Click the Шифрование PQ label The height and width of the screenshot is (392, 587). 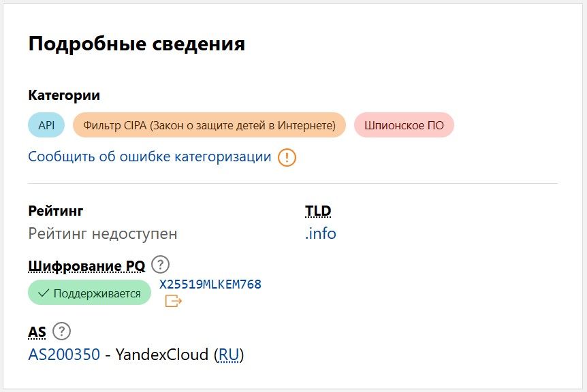pyautogui.click(x=86, y=265)
